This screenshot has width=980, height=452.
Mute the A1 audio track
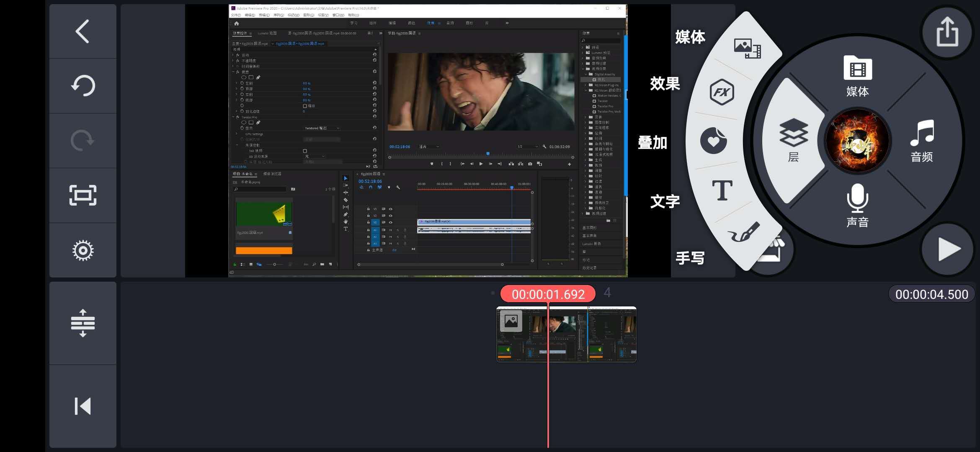[391, 230]
